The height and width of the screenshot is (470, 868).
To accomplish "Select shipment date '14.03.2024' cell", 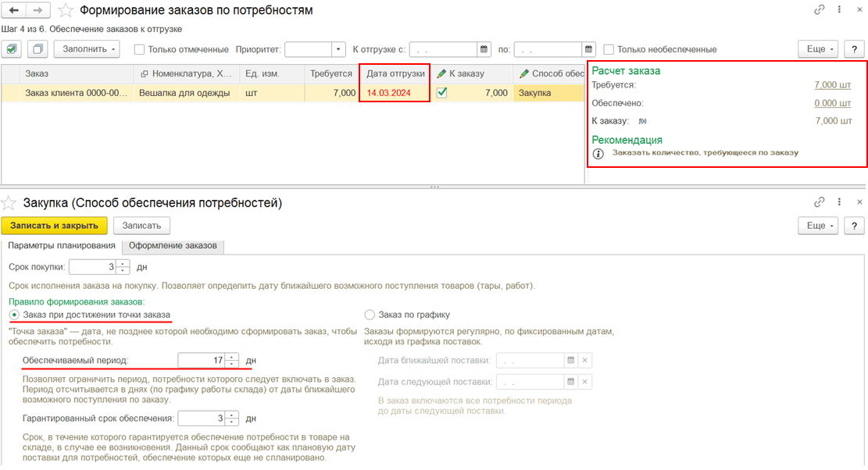I will pyautogui.click(x=395, y=93).
